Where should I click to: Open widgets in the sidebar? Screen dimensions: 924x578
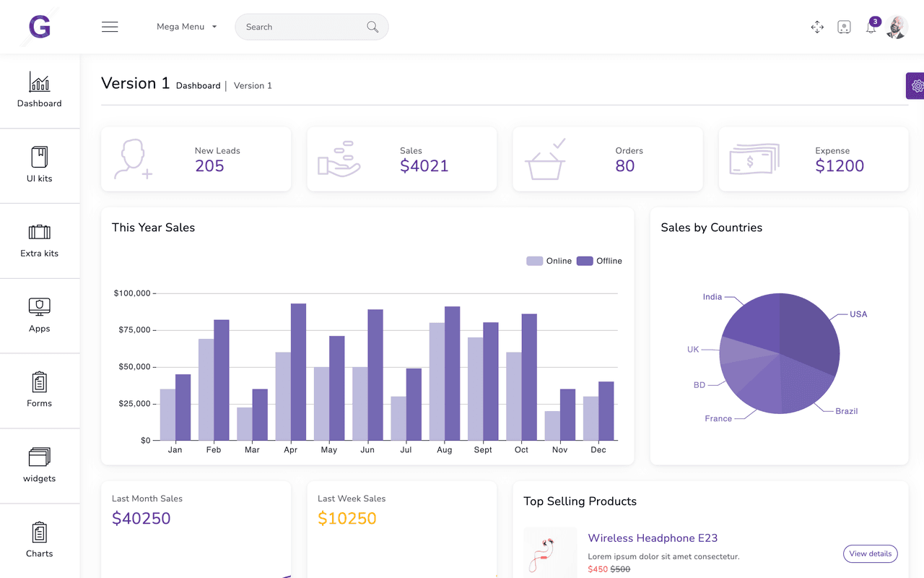pos(40,466)
